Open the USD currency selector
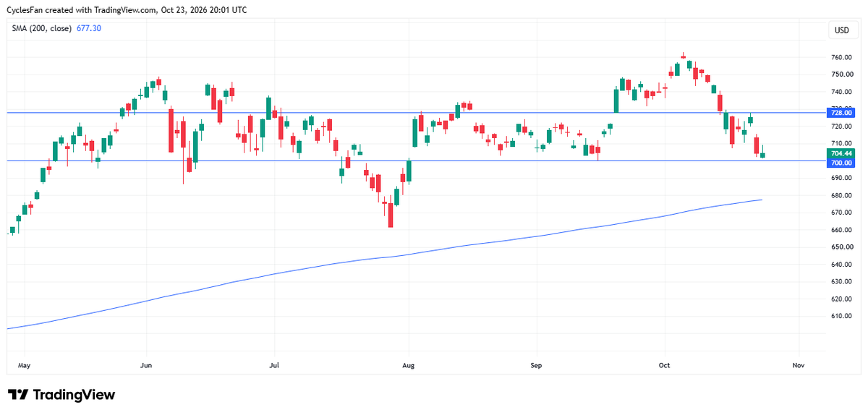The height and width of the screenshot is (415, 868). [842, 30]
